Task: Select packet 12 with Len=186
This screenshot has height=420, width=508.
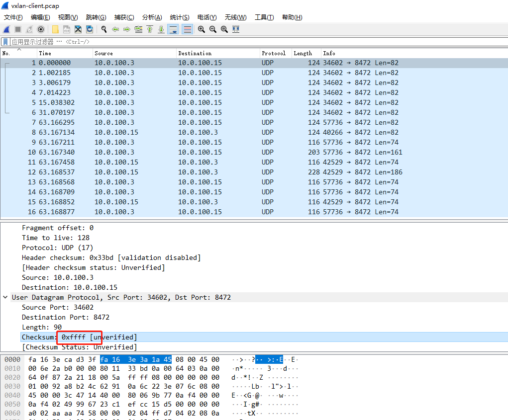Action: click(x=199, y=172)
